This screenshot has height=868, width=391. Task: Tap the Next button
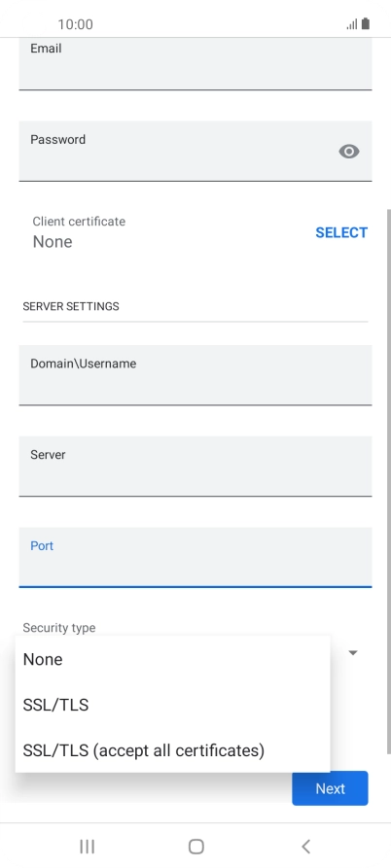click(x=330, y=788)
